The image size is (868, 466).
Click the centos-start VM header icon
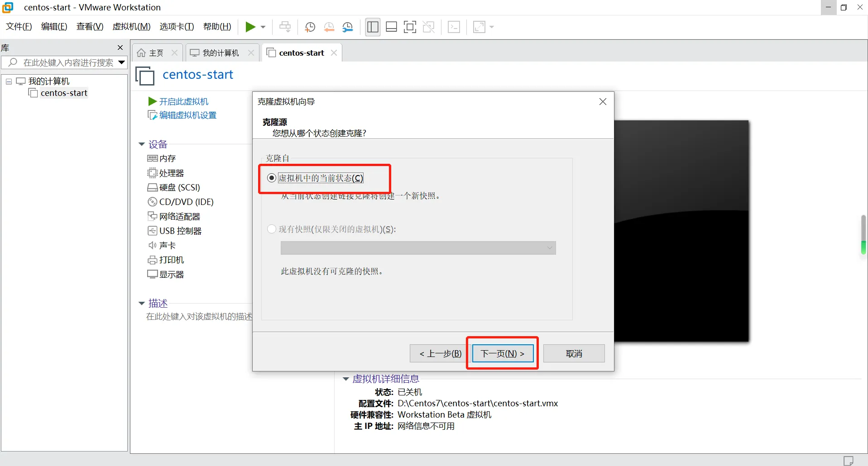pyautogui.click(x=145, y=76)
